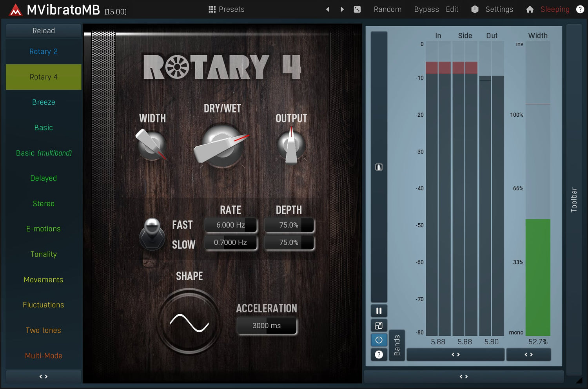Click the home icon in top bar
The height and width of the screenshot is (389, 588).
coord(530,9)
